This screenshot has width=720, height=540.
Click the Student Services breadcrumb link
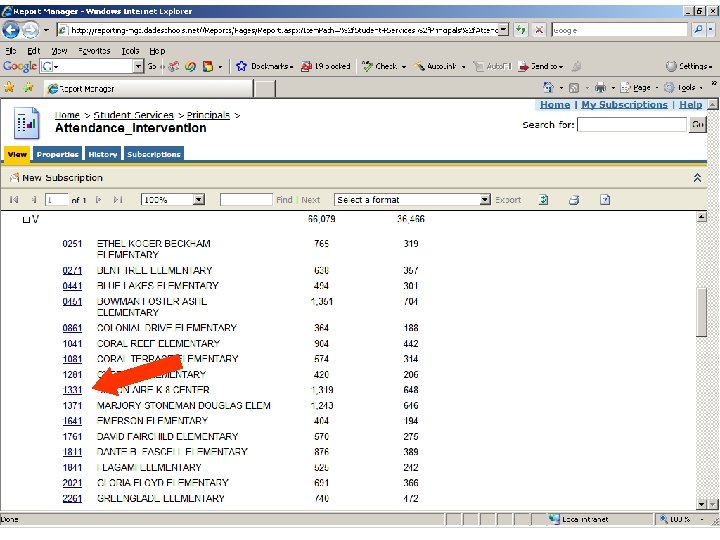click(x=134, y=115)
